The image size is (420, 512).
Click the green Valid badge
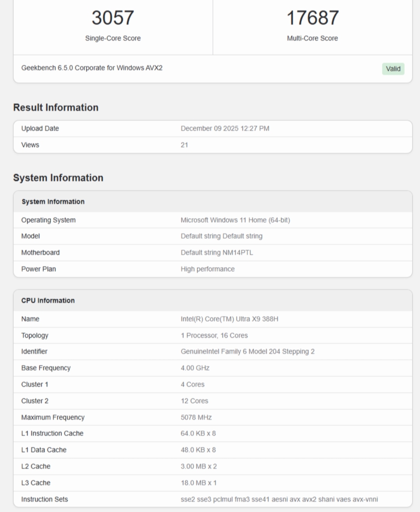pyautogui.click(x=393, y=69)
